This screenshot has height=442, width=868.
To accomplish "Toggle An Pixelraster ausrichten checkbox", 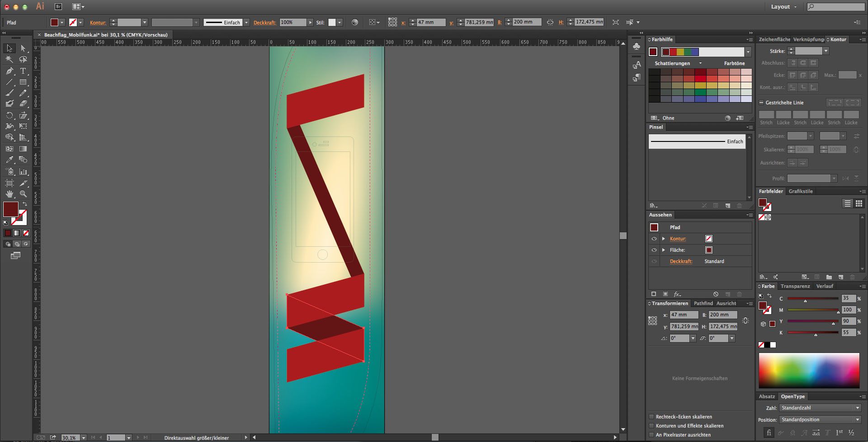I will [651, 435].
